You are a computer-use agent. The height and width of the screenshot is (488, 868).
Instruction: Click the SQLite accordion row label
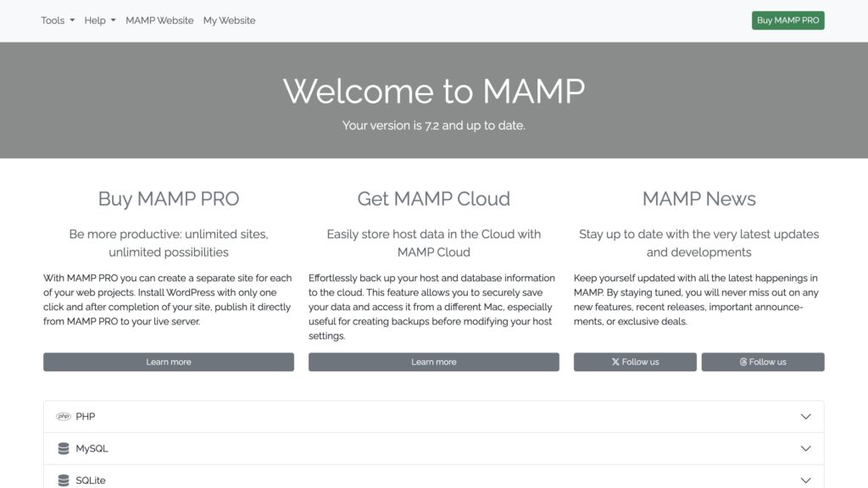[91, 480]
